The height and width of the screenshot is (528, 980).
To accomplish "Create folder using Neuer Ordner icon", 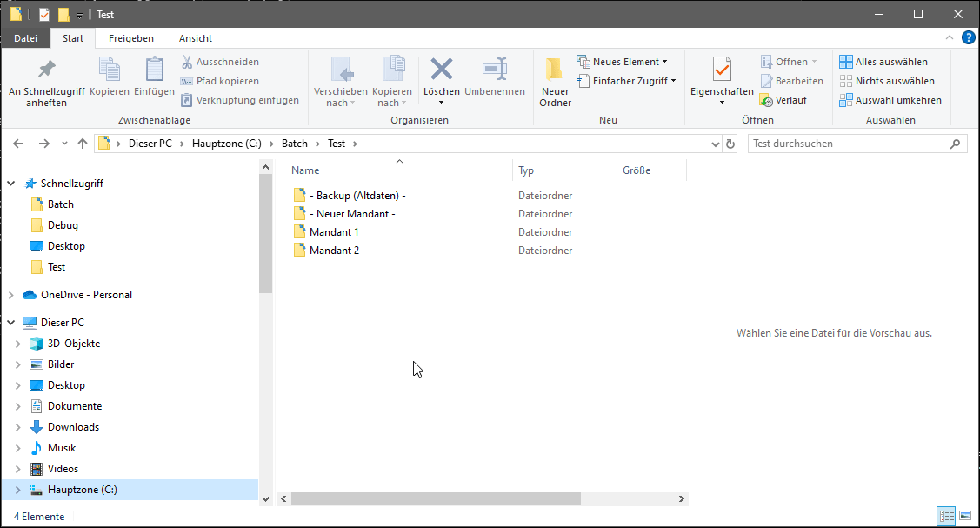I will (x=554, y=70).
